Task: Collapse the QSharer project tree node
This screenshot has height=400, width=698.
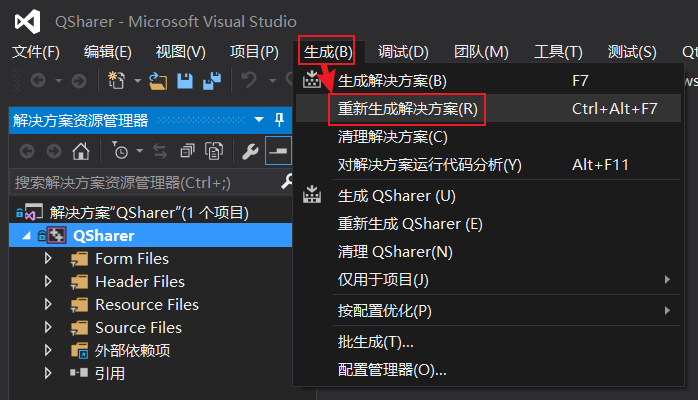Action: [x=26, y=235]
